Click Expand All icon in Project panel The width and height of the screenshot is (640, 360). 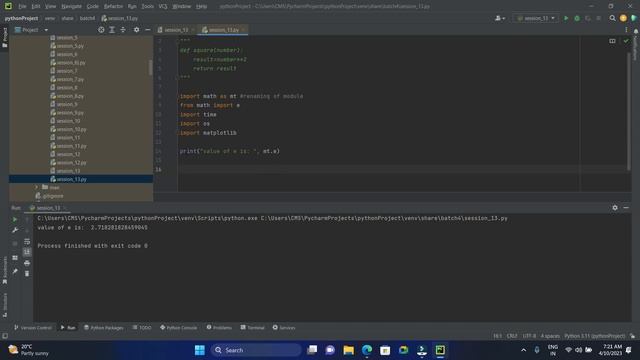(112, 30)
